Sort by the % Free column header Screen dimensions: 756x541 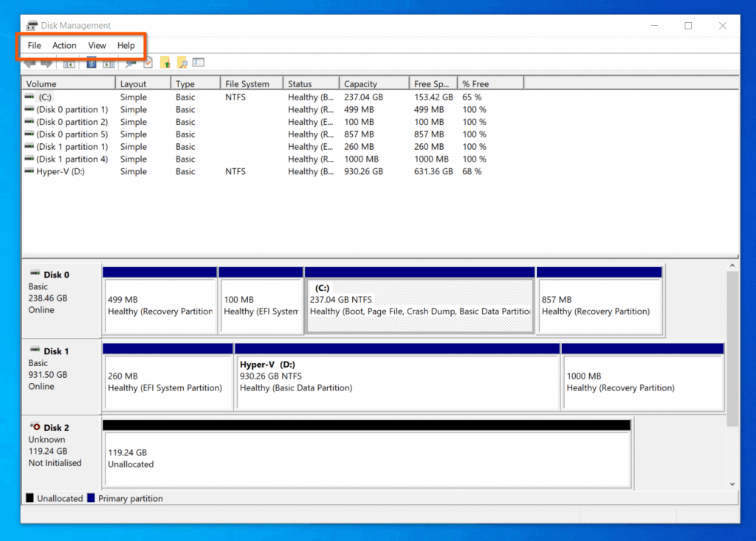(x=490, y=83)
